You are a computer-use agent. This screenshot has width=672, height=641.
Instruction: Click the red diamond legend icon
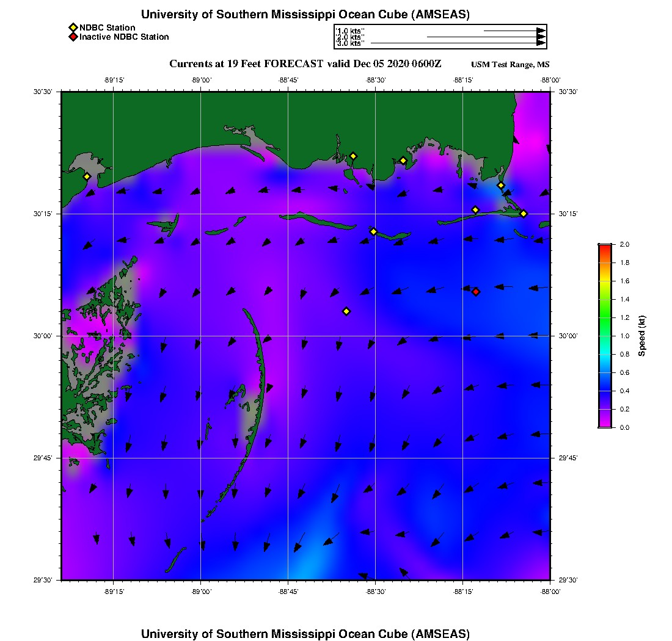tap(73, 37)
